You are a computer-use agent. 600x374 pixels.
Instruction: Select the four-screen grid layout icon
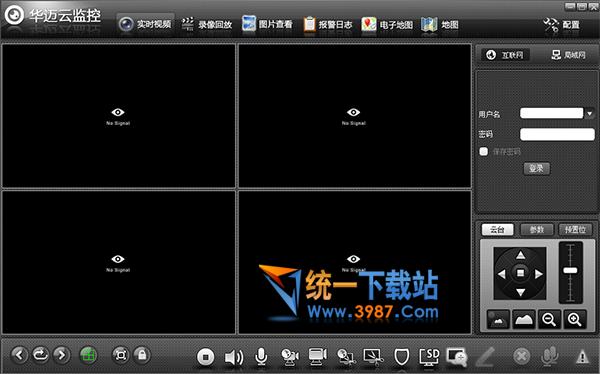[88, 355]
